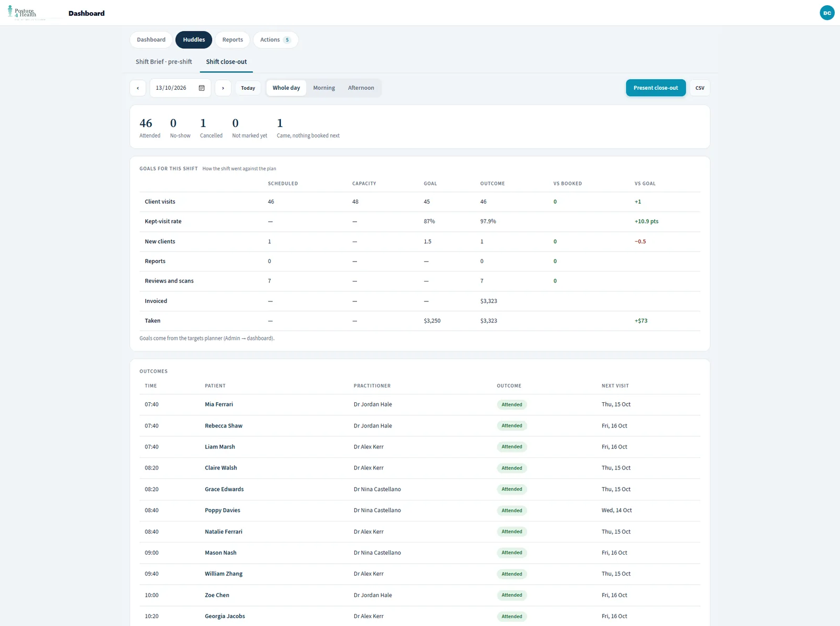The image size is (840, 626).
Task: Go to previous day with left chevron
Action: click(138, 88)
